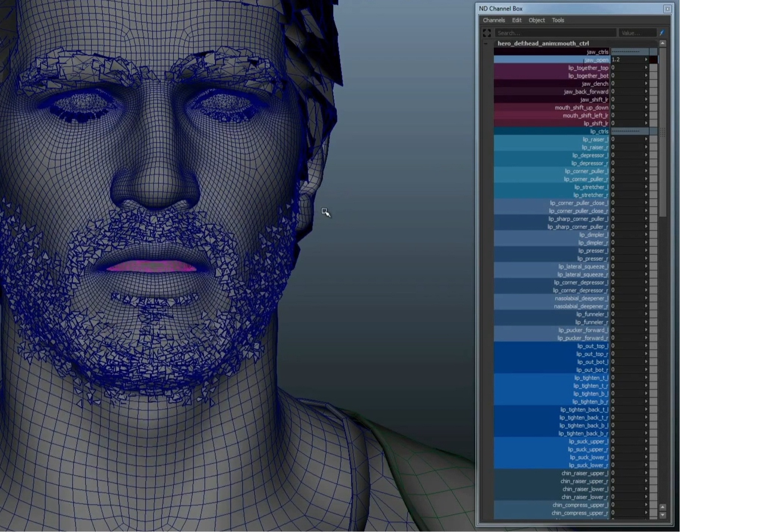
Task: Open the arrow menu for lip_shift_lr
Action: [646, 123]
